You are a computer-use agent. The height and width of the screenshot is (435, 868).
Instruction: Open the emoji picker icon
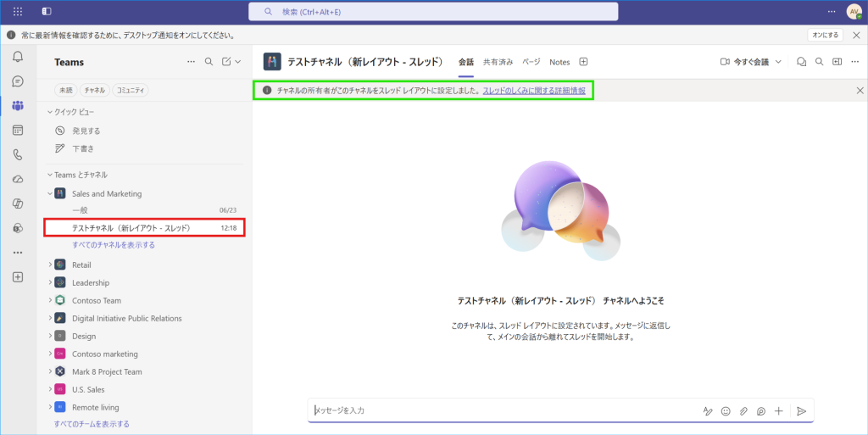click(x=726, y=411)
